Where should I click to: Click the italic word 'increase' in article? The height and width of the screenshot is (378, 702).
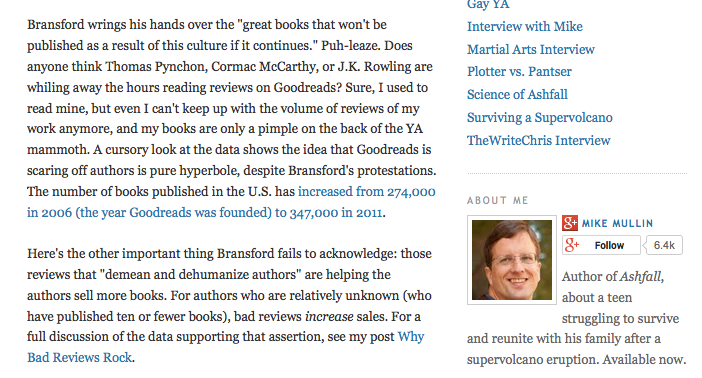[329, 317]
